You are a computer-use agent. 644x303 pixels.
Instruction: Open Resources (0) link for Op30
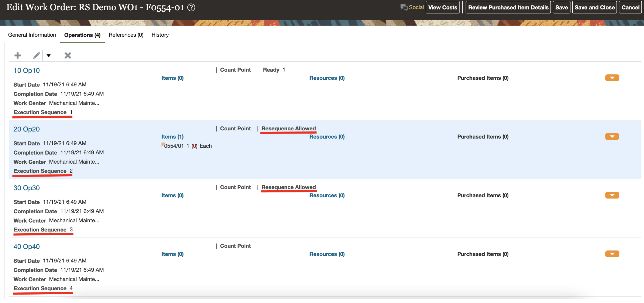[327, 195]
